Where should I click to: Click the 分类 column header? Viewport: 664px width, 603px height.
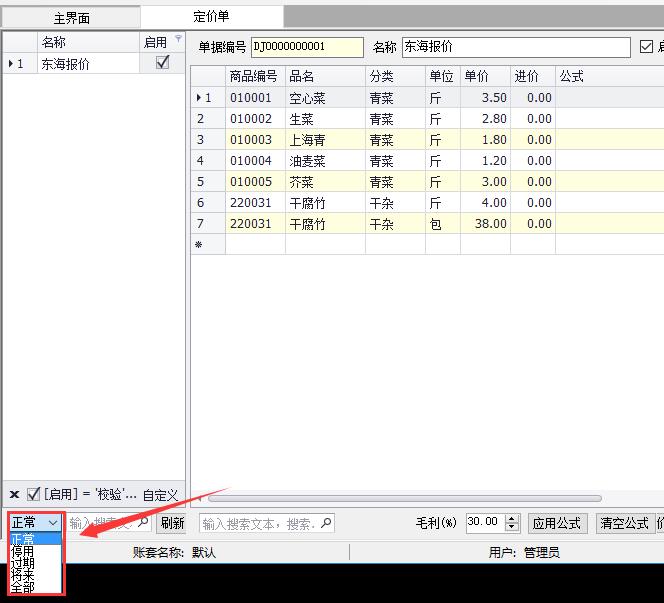pos(396,77)
